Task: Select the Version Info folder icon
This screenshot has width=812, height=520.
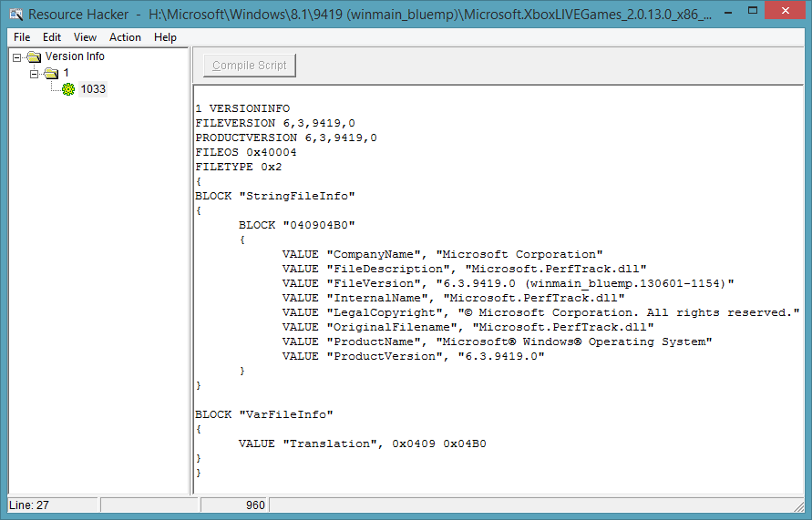Action: tap(35, 56)
